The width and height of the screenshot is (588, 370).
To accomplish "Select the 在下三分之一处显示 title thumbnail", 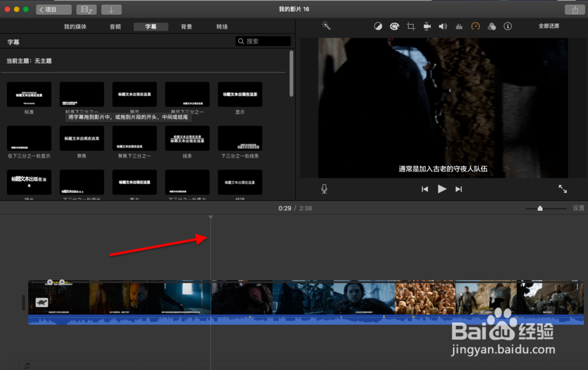I will coord(29,138).
